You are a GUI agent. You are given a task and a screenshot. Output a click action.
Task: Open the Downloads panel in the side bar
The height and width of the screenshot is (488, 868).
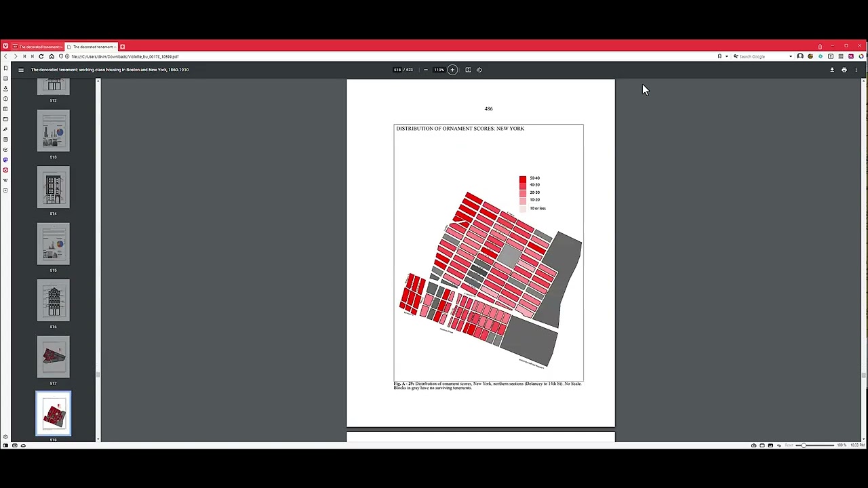pos(5,88)
